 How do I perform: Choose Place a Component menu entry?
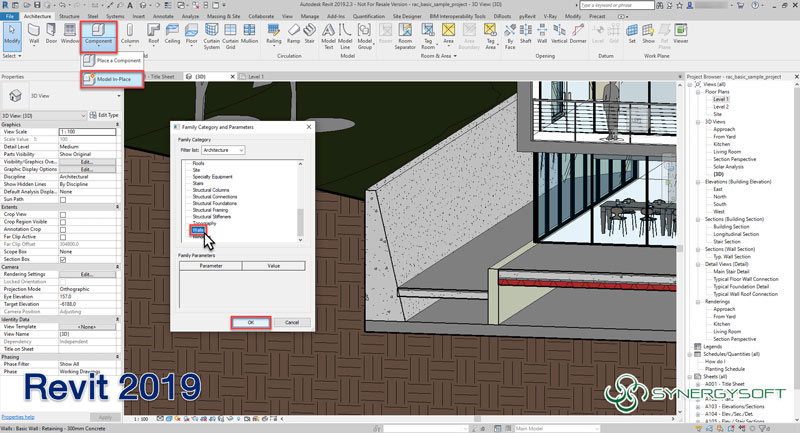[112, 60]
